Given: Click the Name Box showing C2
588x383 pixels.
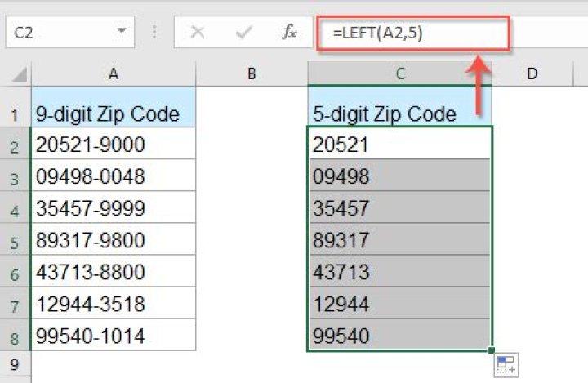Looking at the screenshot, I should [x=57, y=33].
